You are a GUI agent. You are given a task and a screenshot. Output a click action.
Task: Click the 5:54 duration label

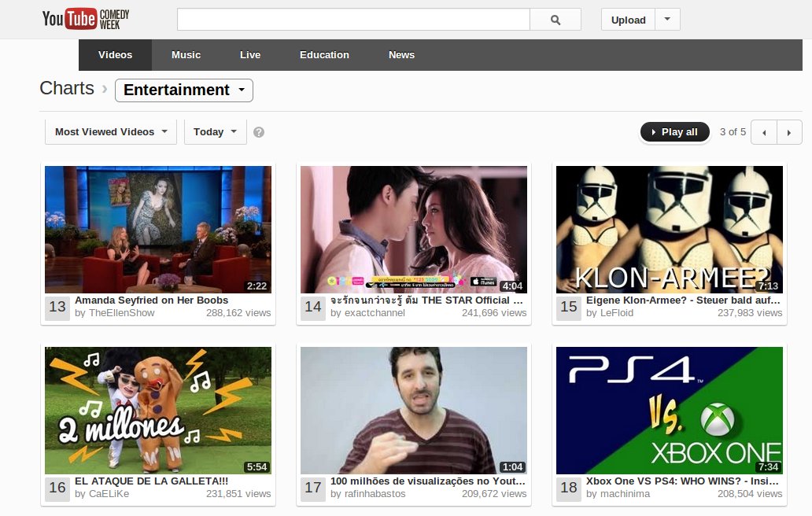click(257, 467)
